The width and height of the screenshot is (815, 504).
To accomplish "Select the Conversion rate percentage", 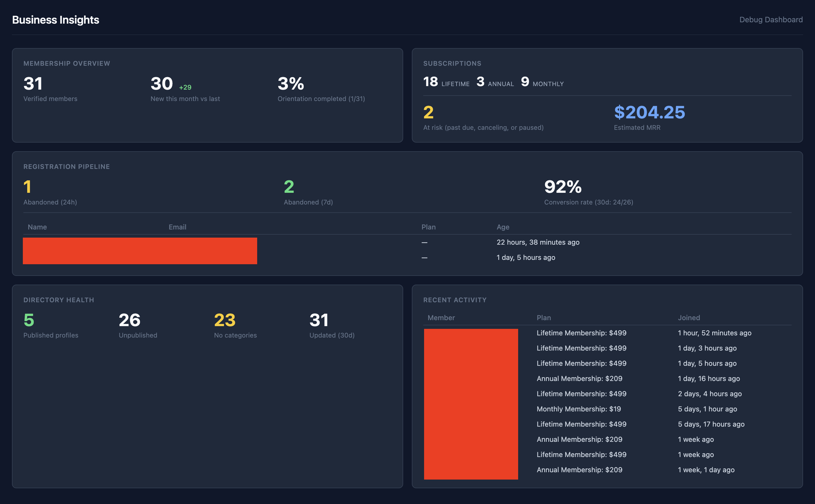I will click(563, 187).
